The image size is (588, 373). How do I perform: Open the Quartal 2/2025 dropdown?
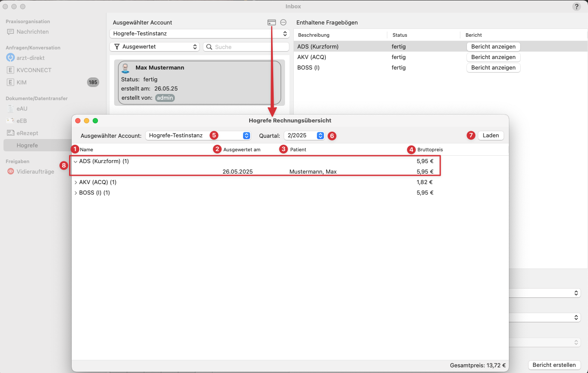pyautogui.click(x=304, y=136)
